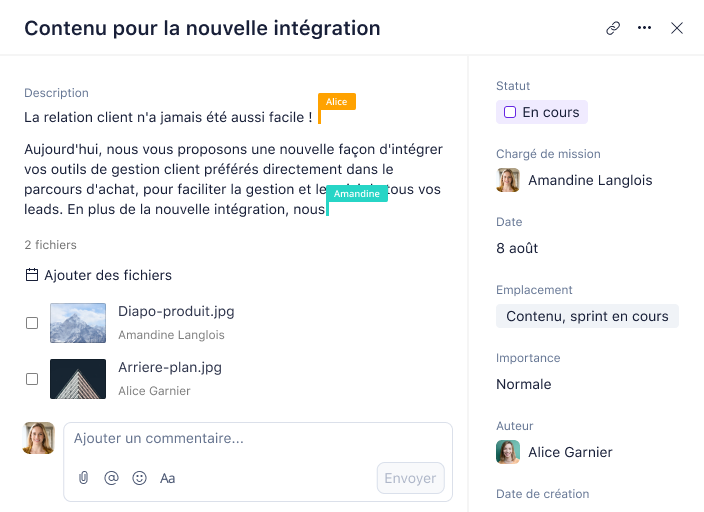Click the calendar icon beside Ajouter des fichiers
This screenshot has width=704, height=512.
tap(32, 275)
